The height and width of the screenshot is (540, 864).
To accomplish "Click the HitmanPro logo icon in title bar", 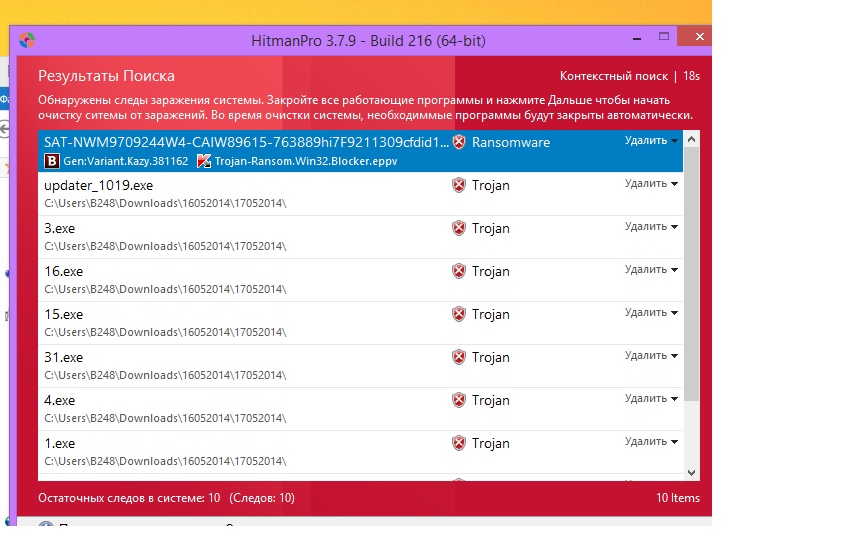I will tap(27, 40).
